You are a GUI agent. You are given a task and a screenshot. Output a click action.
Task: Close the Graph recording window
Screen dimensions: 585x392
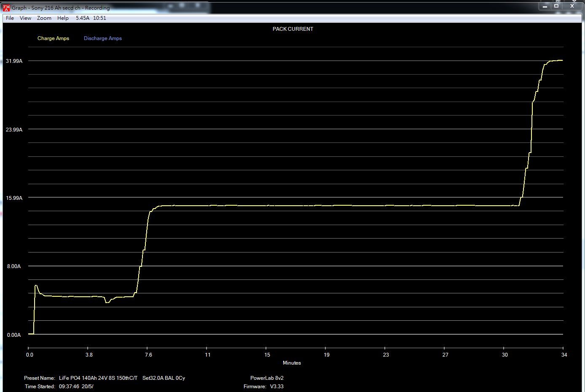572,6
